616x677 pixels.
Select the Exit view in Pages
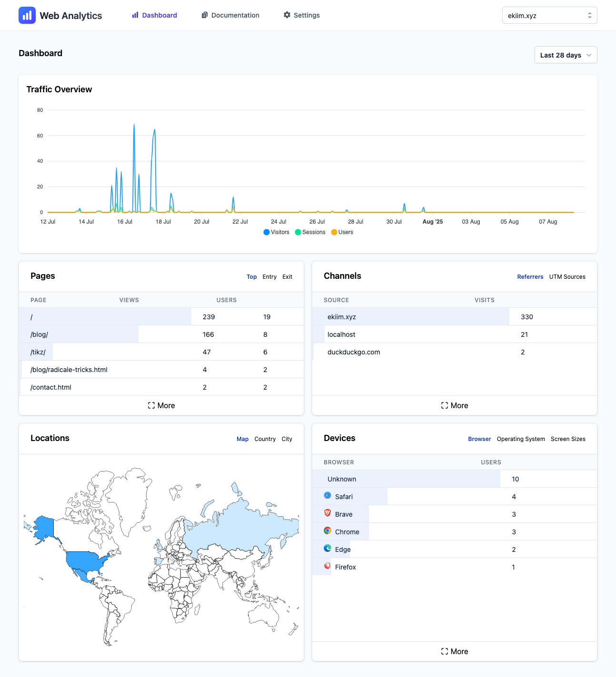(287, 276)
